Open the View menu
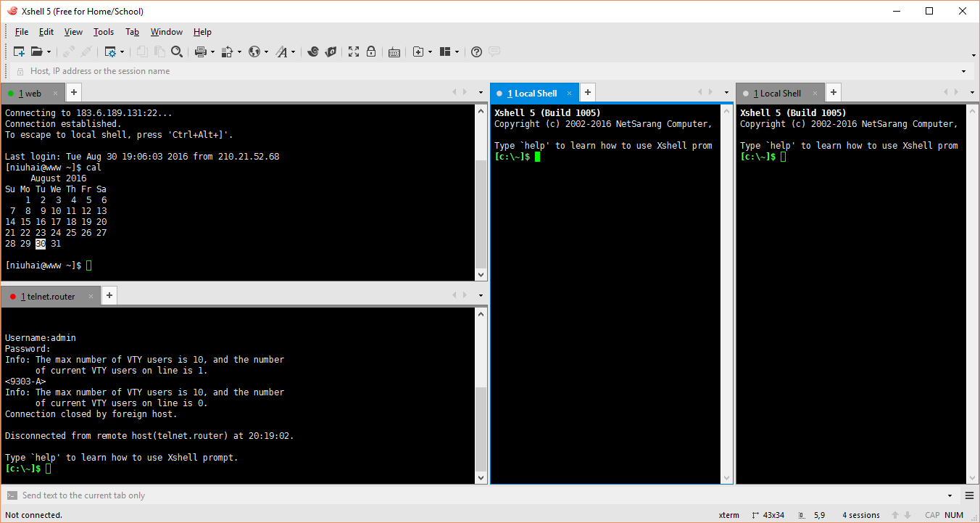Image resolution: width=980 pixels, height=523 pixels. (73, 32)
